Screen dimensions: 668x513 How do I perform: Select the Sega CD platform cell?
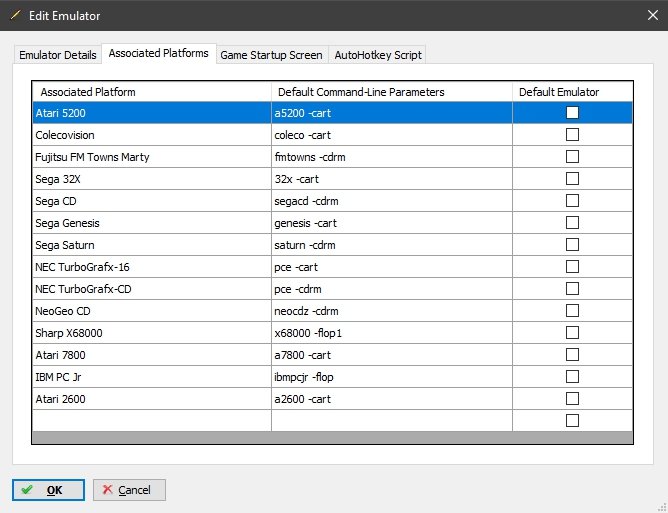point(152,201)
